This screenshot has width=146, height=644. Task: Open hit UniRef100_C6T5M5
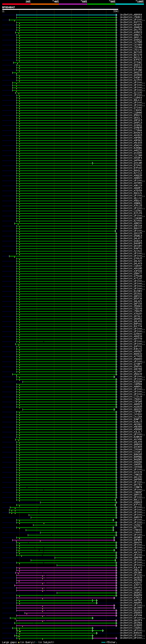(131, 42)
